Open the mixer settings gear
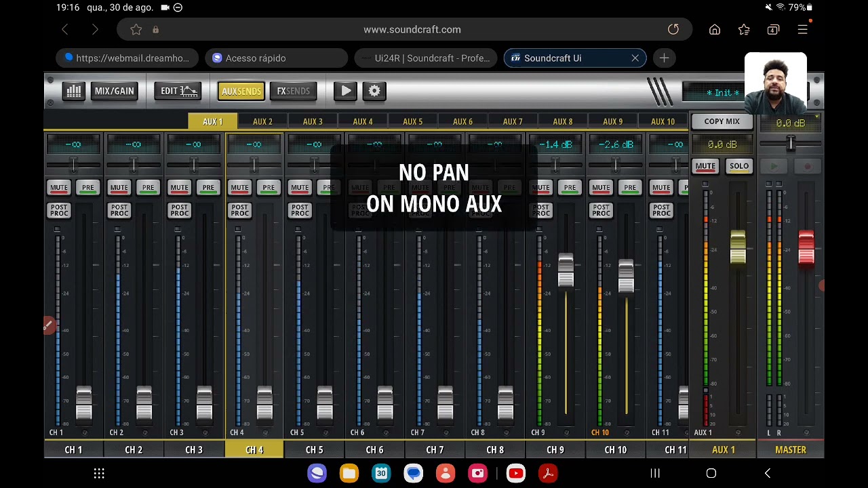868x488 pixels. pos(374,91)
